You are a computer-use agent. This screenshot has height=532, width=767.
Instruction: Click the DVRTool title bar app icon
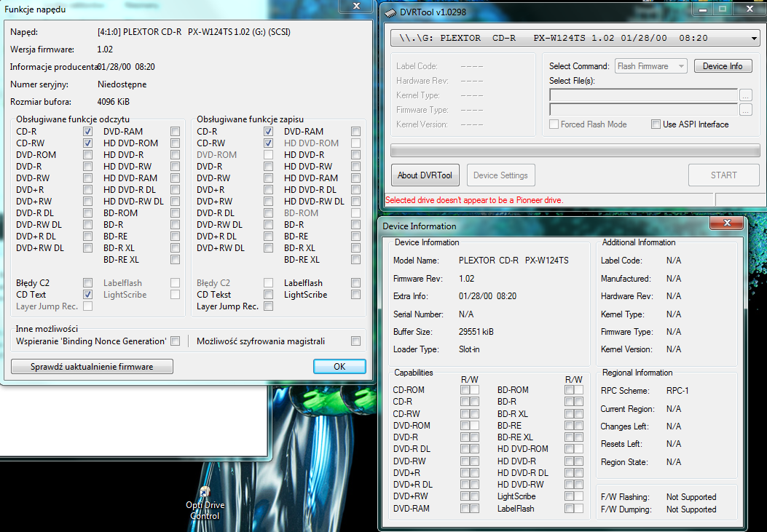(x=390, y=12)
